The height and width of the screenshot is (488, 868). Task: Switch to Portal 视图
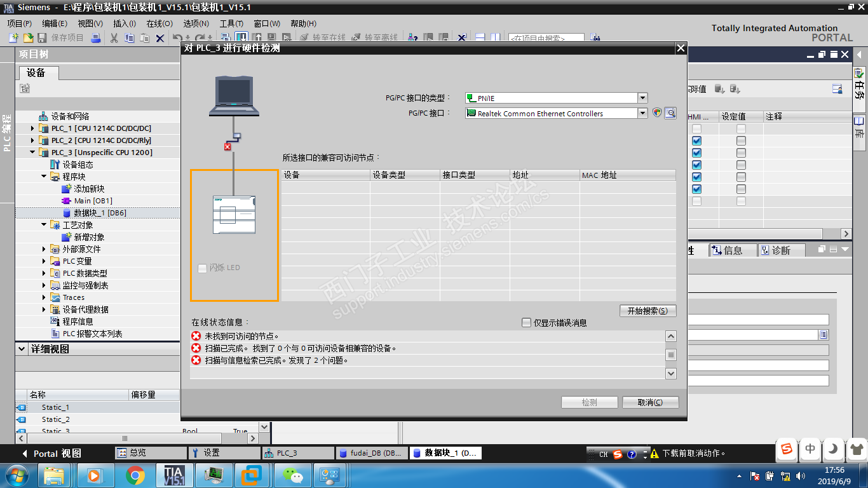click(x=52, y=454)
